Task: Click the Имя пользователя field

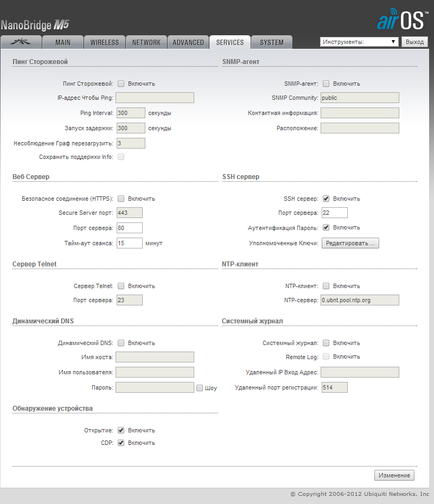Action: tap(155, 372)
